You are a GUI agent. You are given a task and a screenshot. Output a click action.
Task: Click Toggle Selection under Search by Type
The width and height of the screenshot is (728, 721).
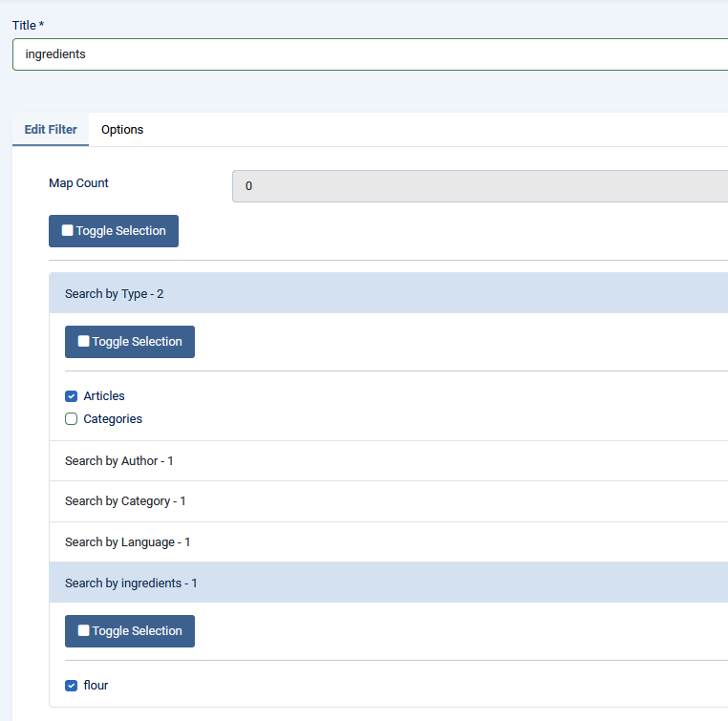(x=130, y=342)
